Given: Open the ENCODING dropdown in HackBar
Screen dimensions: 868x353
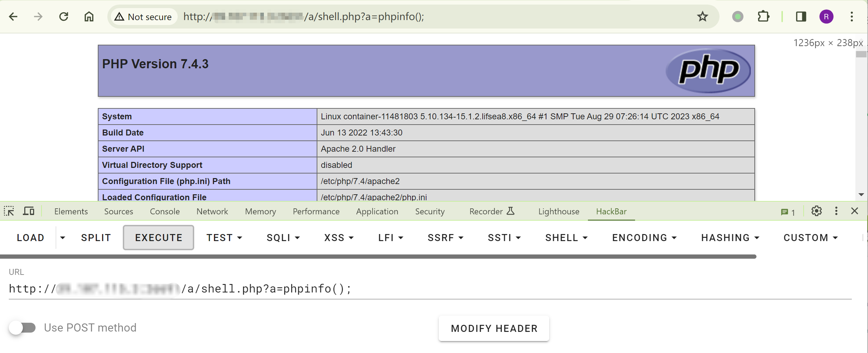Looking at the screenshot, I should 644,238.
